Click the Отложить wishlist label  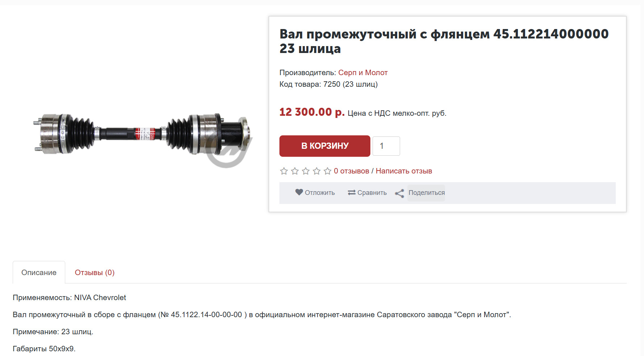(x=320, y=193)
